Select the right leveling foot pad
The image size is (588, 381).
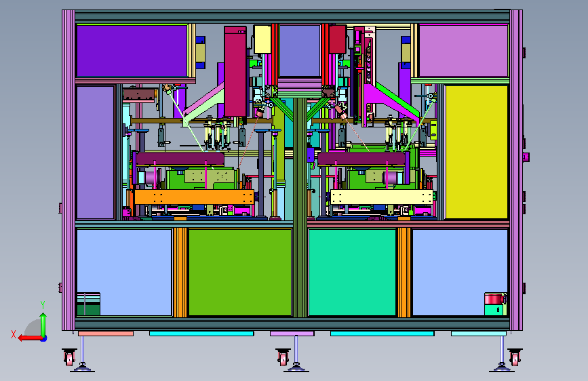(501, 368)
